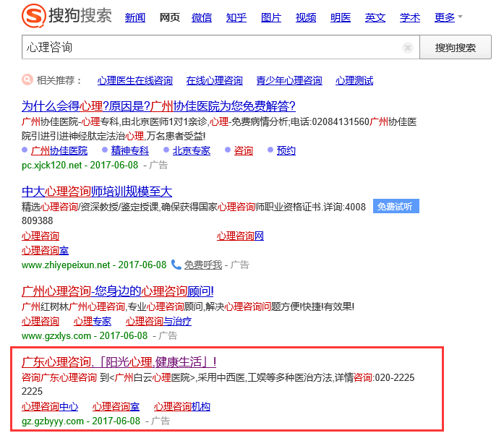The height and width of the screenshot is (433, 504).
Task: Click the www.zhiyepeixun.net URL text
Action: [x=66, y=265]
